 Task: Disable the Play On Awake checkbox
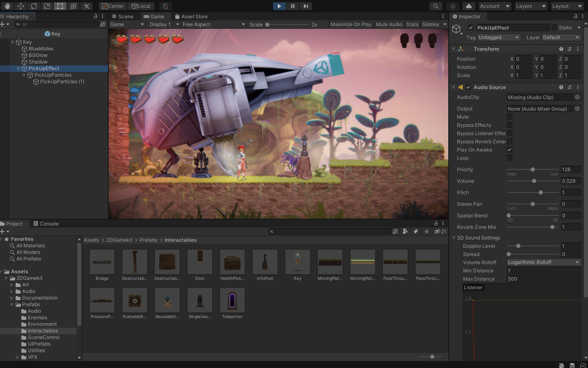coord(510,150)
